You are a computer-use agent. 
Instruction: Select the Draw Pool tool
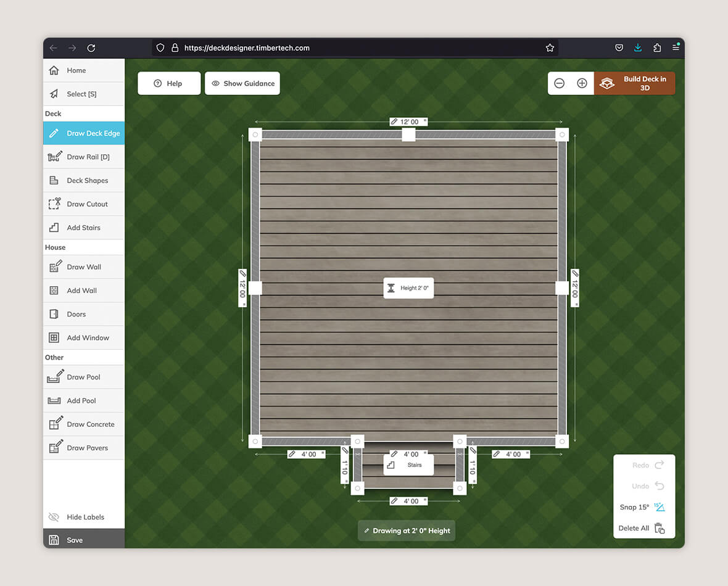tap(83, 376)
